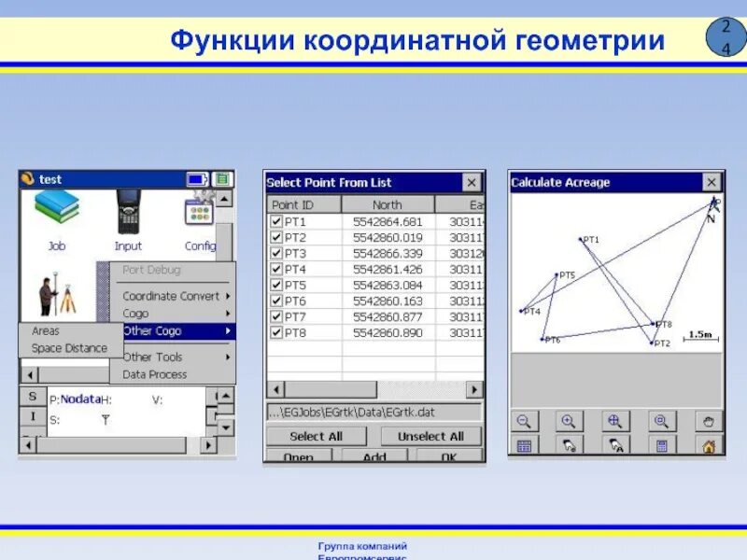The height and width of the screenshot is (560, 747).
Task: Uncheck the PT5 checkbox
Action: (275, 285)
